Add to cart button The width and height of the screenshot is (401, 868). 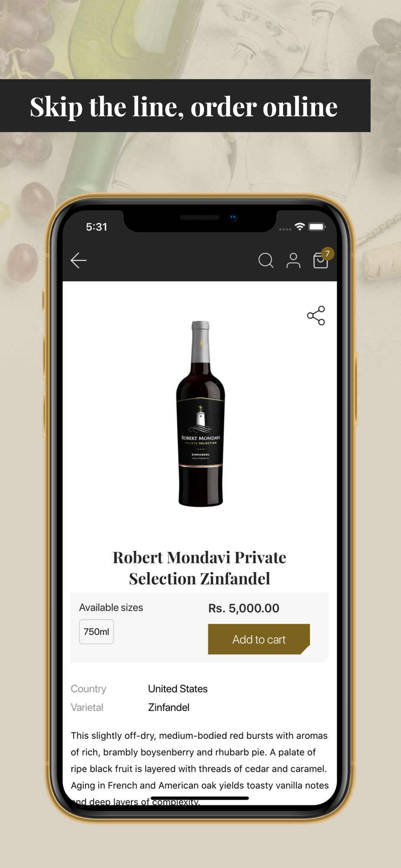click(x=259, y=639)
